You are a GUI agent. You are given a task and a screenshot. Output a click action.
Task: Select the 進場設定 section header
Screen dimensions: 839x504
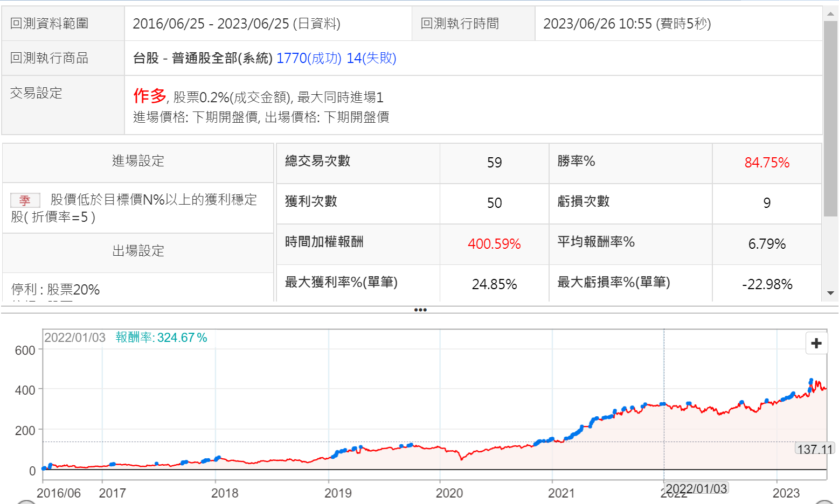click(138, 161)
